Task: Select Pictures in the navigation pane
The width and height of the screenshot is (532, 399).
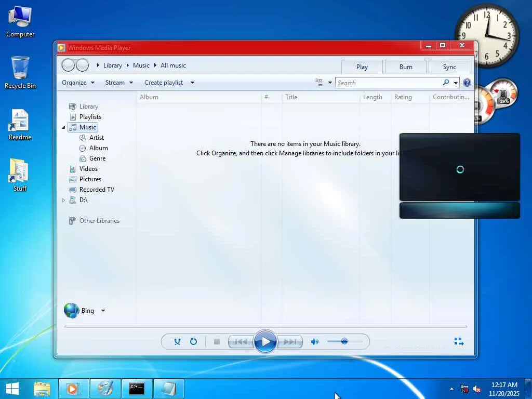Action: click(85, 179)
